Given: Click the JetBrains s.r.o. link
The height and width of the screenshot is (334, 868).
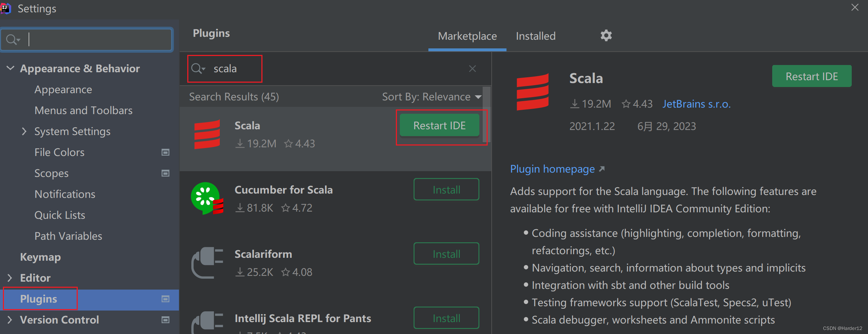Looking at the screenshot, I should tap(696, 104).
